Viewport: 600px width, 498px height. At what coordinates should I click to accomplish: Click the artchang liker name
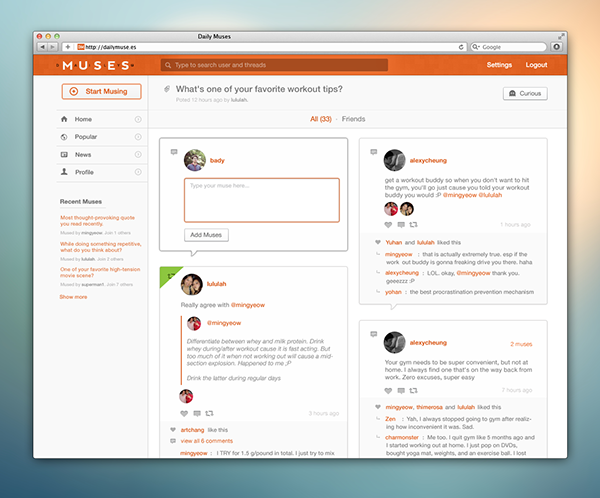coord(192,430)
